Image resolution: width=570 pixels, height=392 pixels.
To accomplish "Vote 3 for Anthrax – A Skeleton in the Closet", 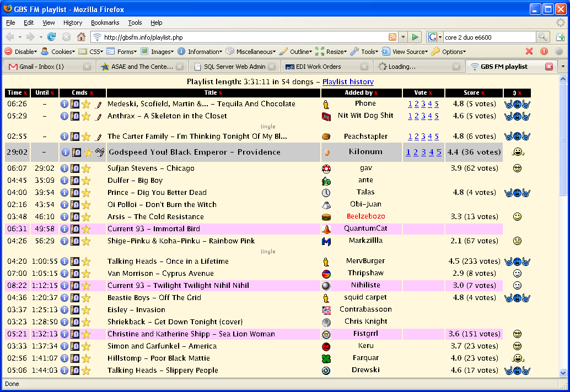I will click(423, 116).
